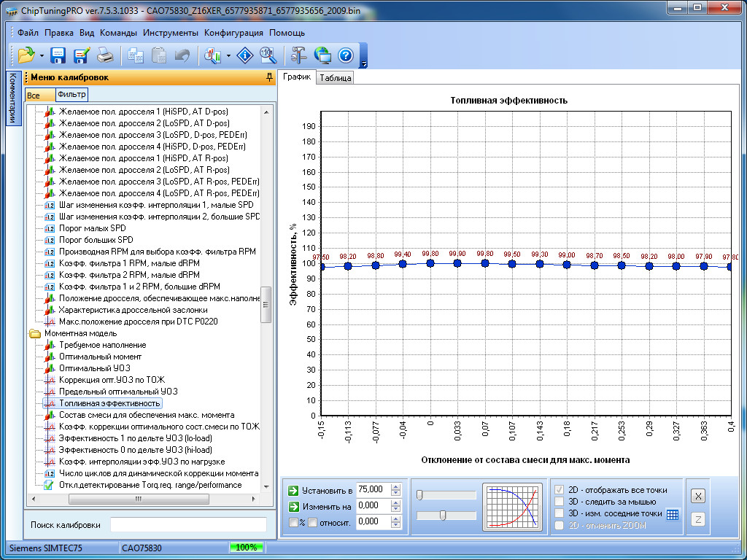Save file with the floppy disk icon

[58, 55]
